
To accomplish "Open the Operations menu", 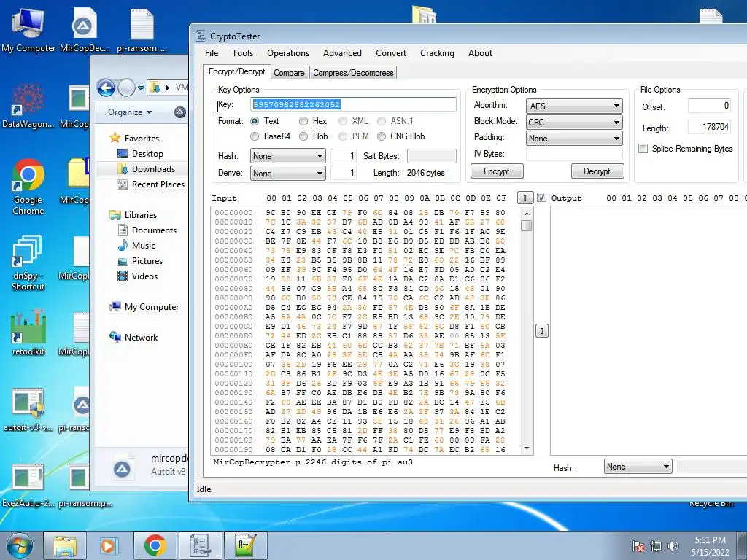I will [x=287, y=52].
